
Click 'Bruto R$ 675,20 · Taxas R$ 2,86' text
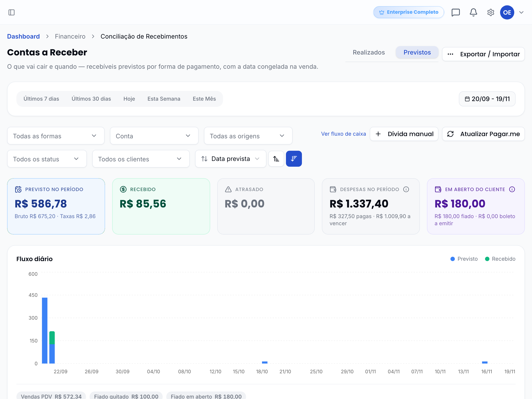(x=55, y=216)
